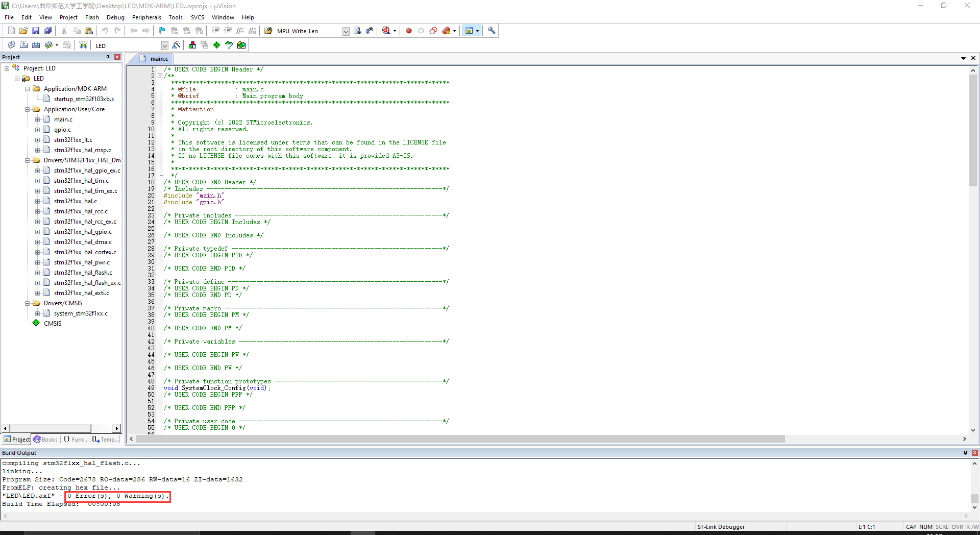
Task: Undo the last edit
Action: click(x=105, y=31)
